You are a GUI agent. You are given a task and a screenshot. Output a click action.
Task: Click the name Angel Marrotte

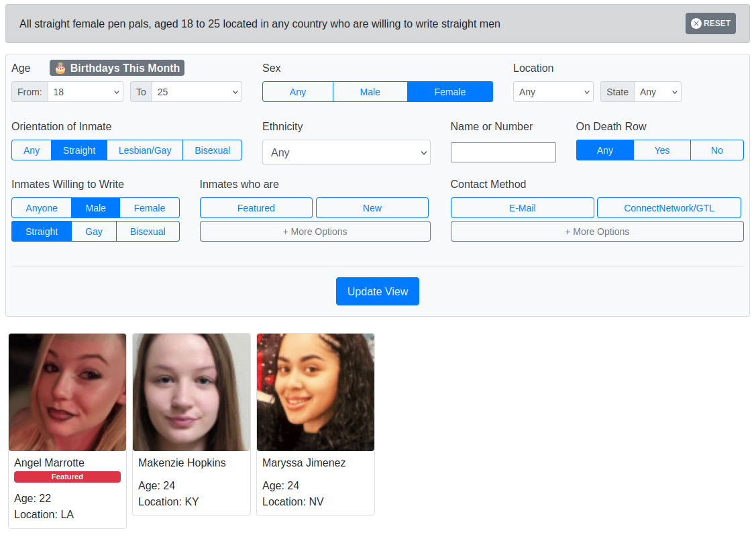tap(49, 462)
